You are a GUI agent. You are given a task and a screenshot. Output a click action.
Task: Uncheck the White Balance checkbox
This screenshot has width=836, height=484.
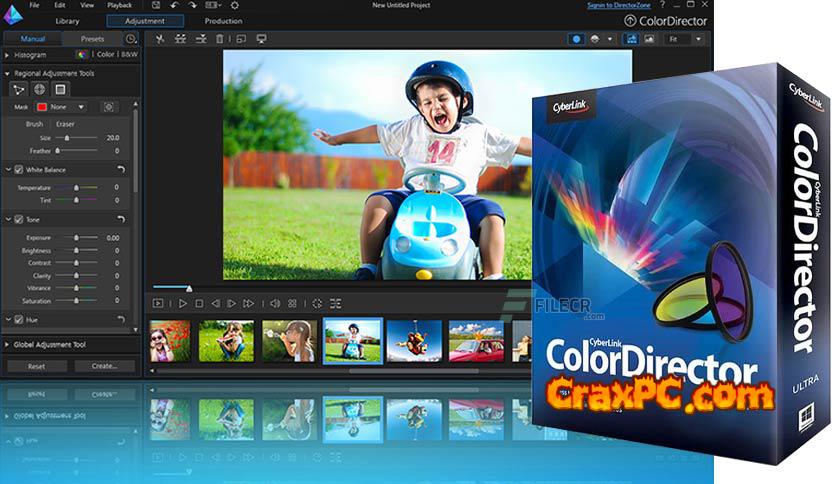19,170
